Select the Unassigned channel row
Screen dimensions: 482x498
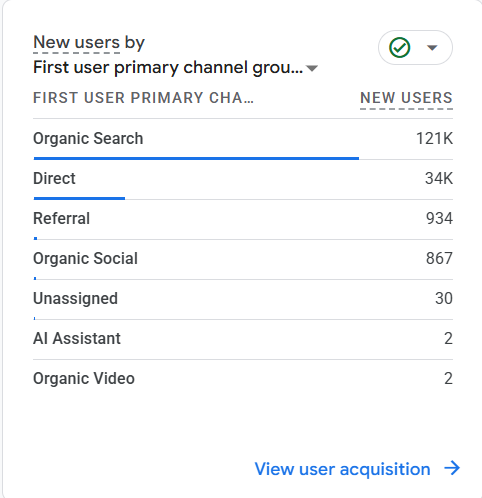click(243, 299)
